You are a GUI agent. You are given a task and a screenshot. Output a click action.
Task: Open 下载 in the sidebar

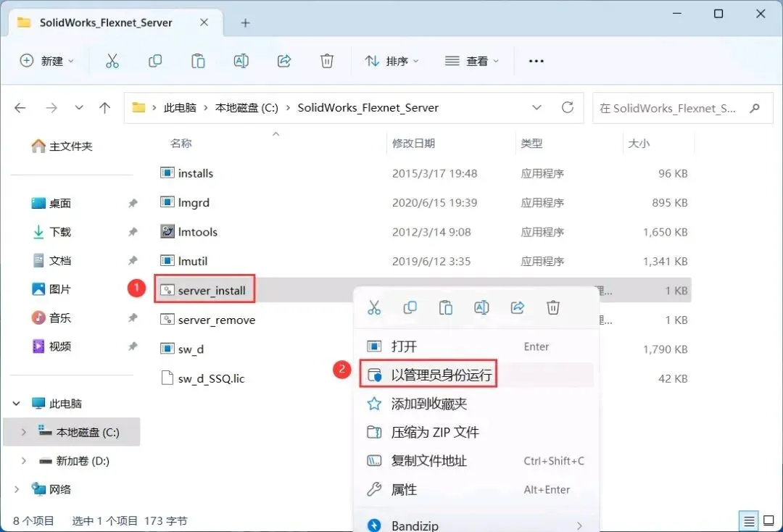click(51, 232)
